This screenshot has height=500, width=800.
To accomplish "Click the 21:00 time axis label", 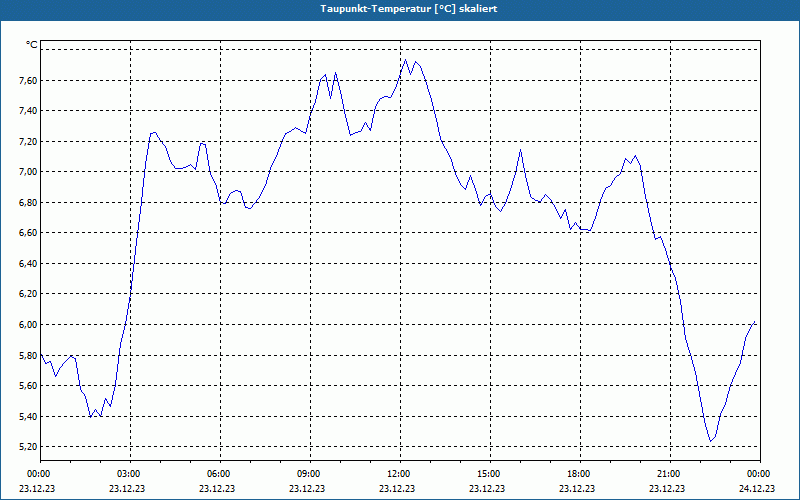I will 670,474.
